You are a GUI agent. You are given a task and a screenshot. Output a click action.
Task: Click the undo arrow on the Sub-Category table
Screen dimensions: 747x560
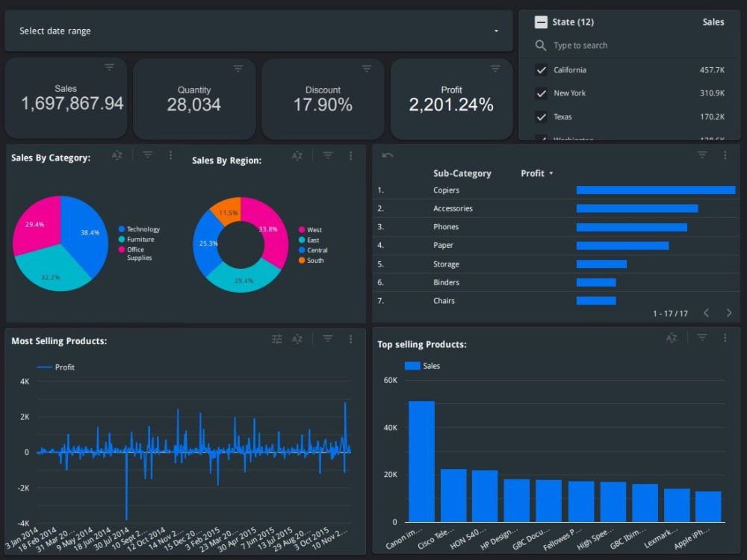[387, 155]
